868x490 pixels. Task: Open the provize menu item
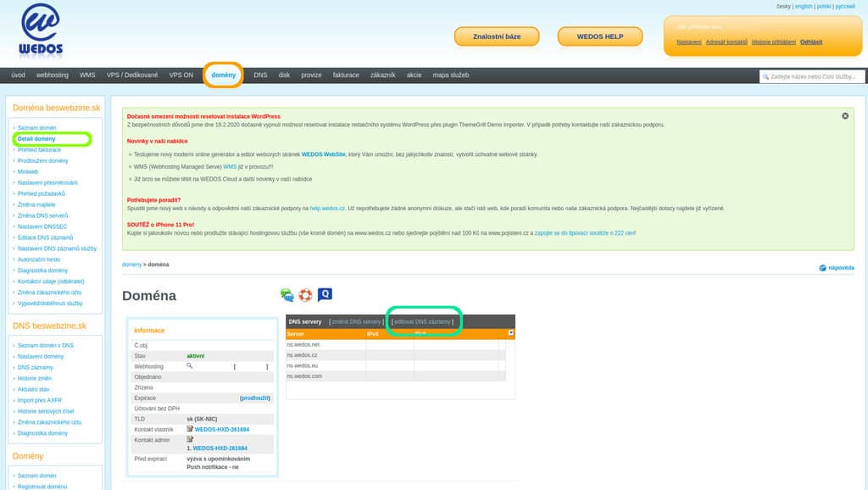(x=311, y=75)
